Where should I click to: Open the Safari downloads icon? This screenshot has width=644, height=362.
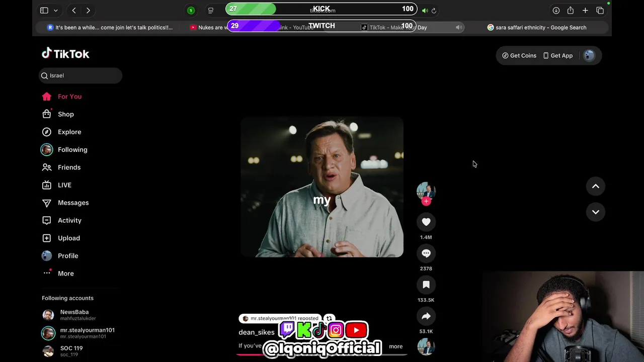(x=556, y=10)
